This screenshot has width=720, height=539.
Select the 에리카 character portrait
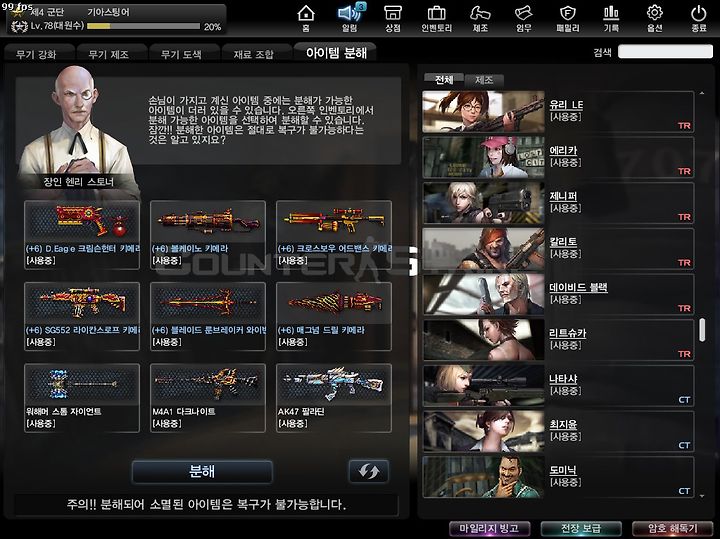pyautogui.click(x=483, y=157)
